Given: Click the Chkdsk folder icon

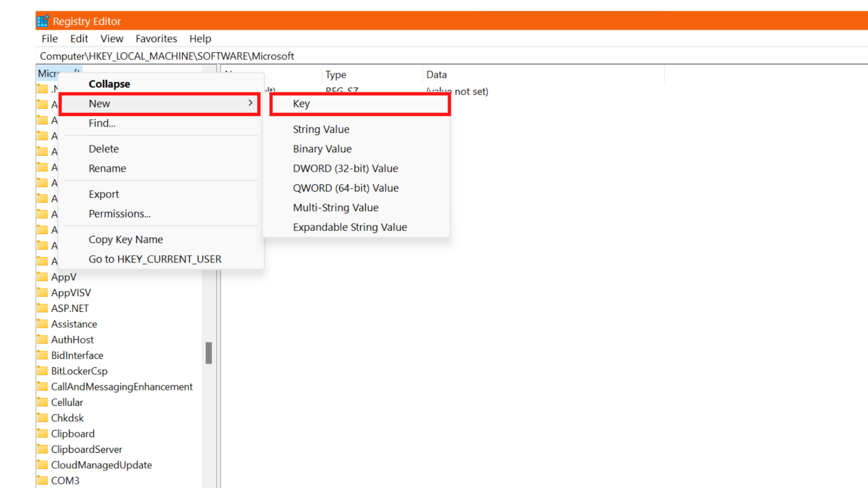Looking at the screenshot, I should coord(42,418).
